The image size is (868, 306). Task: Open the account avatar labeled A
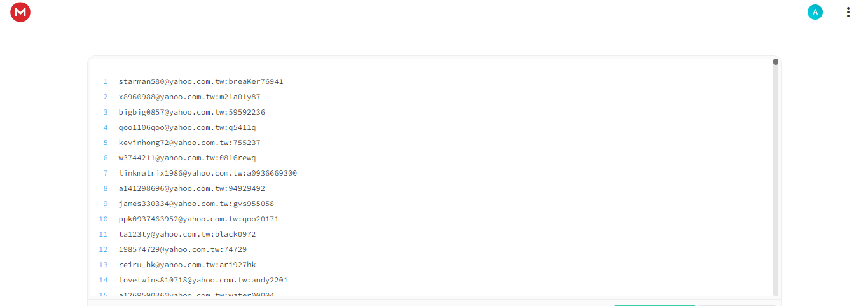(x=815, y=12)
